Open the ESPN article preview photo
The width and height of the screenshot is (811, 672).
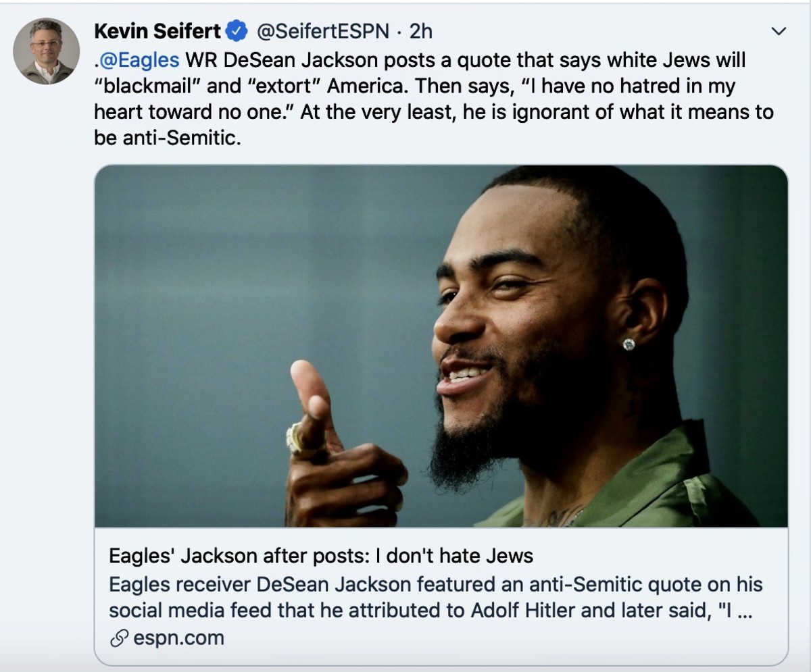(441, 345)
